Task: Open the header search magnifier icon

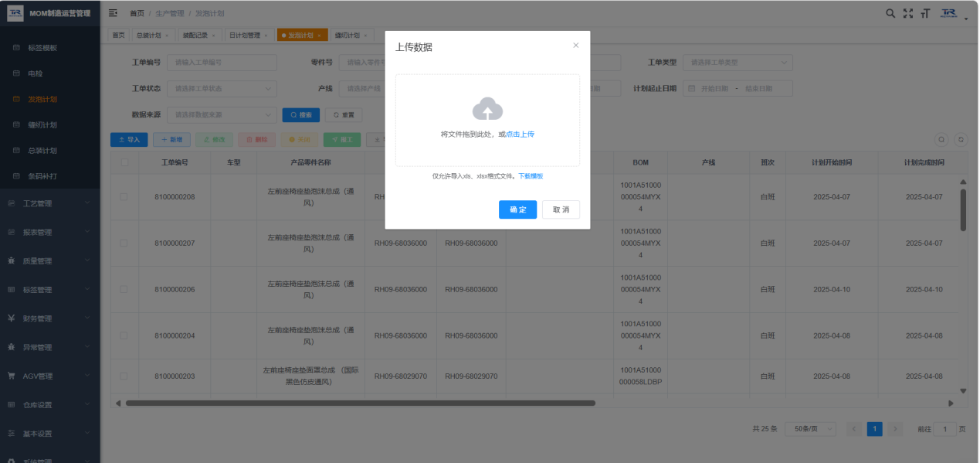Action: 890,13
